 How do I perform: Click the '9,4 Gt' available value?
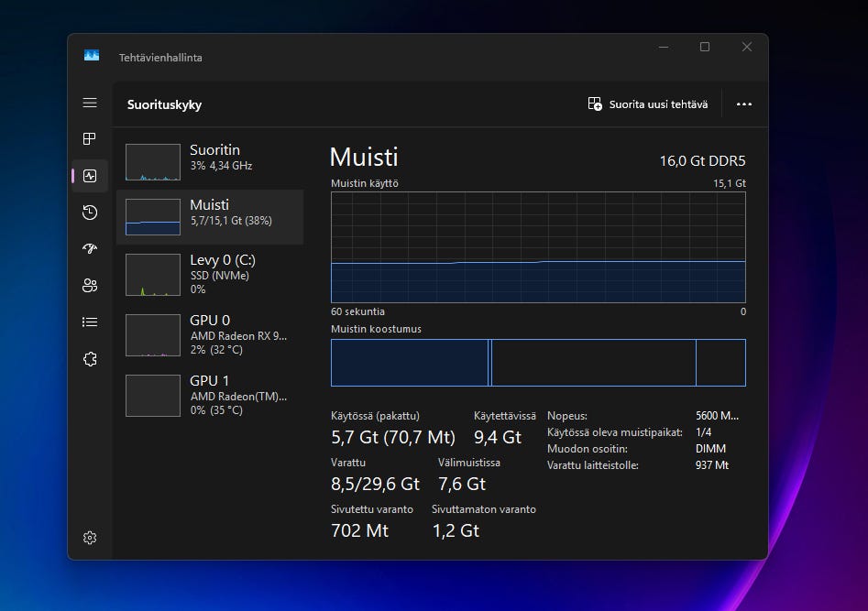pyautogui.click(x=497, y=437)
